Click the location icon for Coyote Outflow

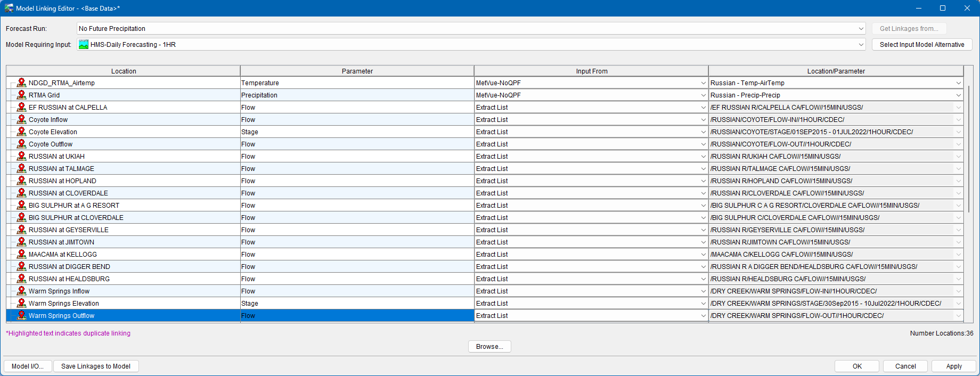pyautogui.click(x=21, y=144)
